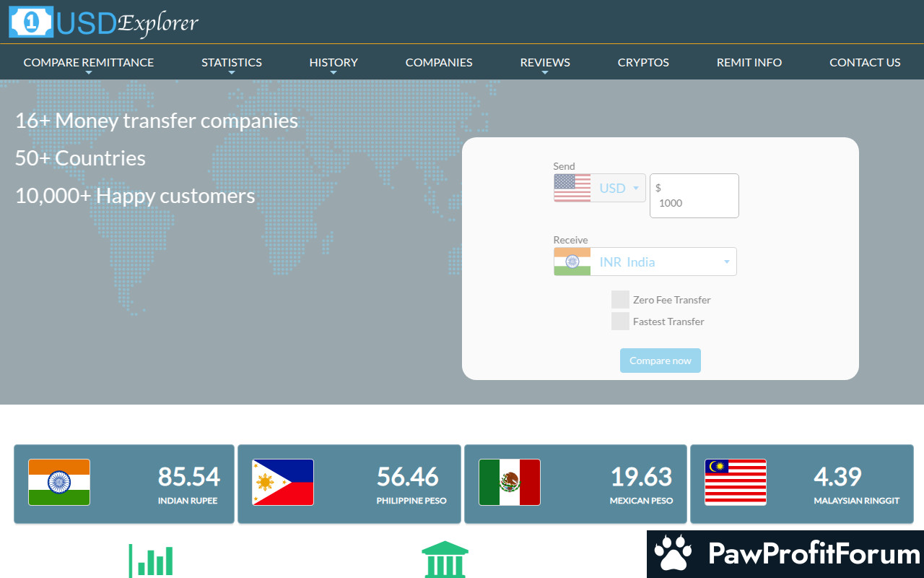Toggle the Fastest Transfer checkbox

(x=620, y=322)
